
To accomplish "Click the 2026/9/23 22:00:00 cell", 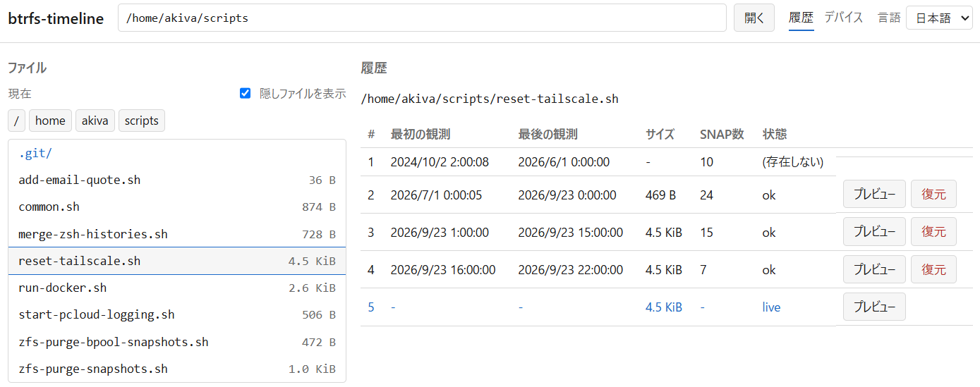I will click(x=571, y=270).
